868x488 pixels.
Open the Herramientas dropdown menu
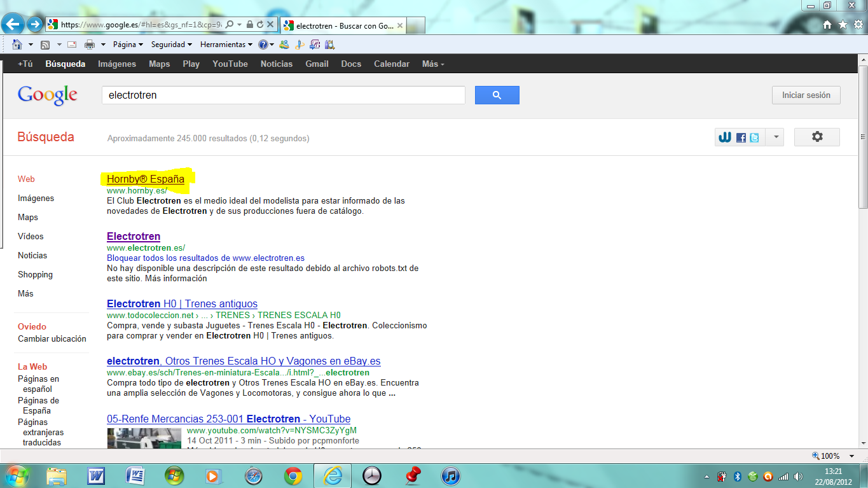tap(226, 45)
